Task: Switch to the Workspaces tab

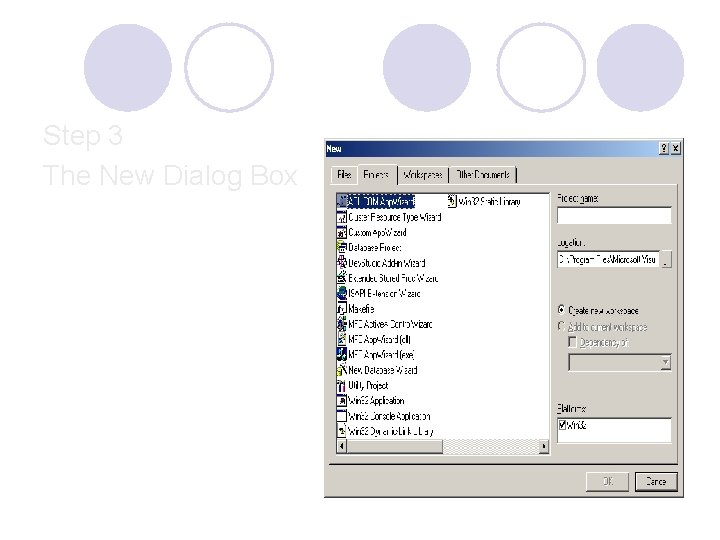Action: tap(423, 175)
